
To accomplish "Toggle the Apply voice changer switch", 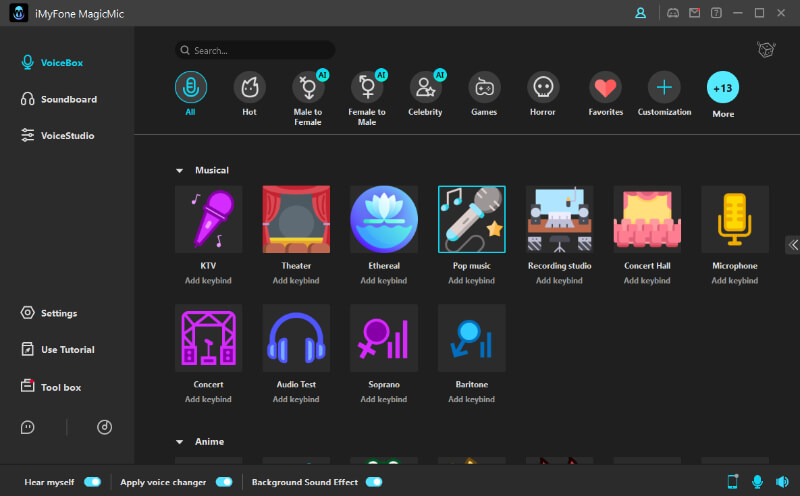I will [224, 482].
